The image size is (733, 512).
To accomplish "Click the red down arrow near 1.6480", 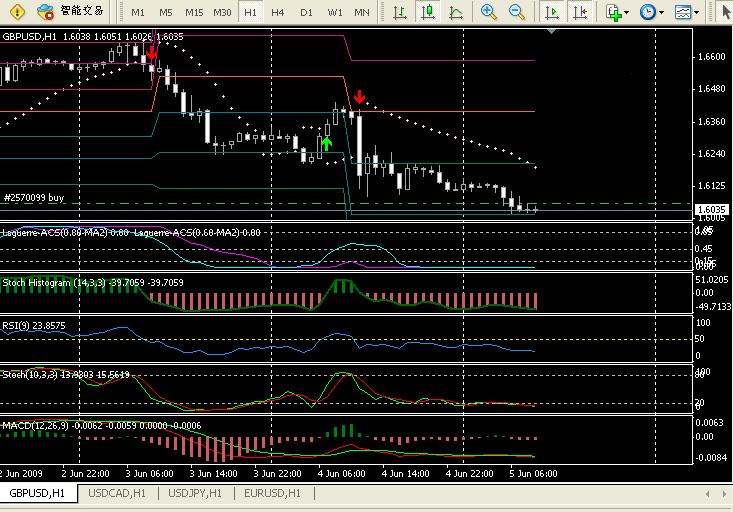I will 359,97.
